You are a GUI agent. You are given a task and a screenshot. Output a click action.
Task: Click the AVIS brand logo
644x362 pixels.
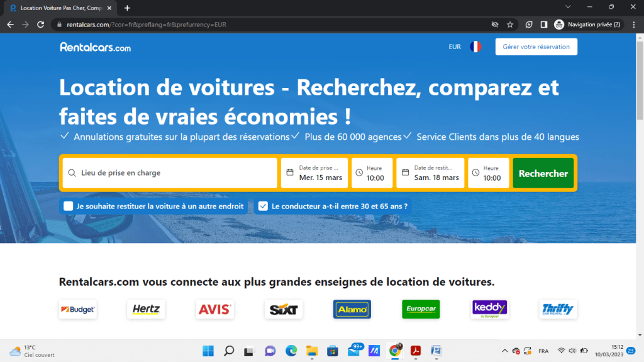tap(214, 309)
